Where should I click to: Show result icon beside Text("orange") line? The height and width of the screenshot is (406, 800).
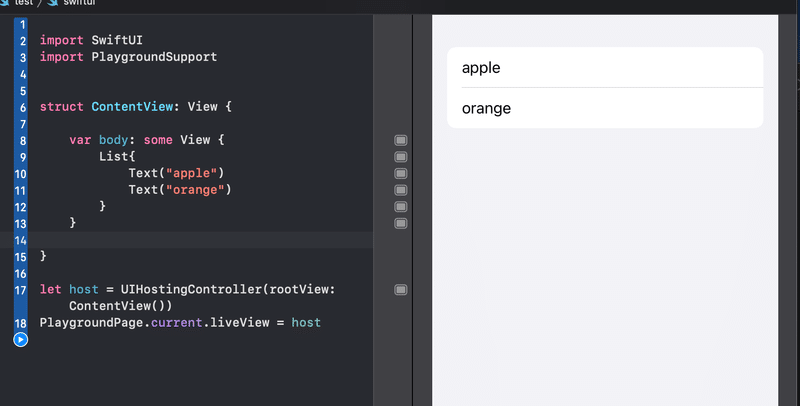(401, 190)
